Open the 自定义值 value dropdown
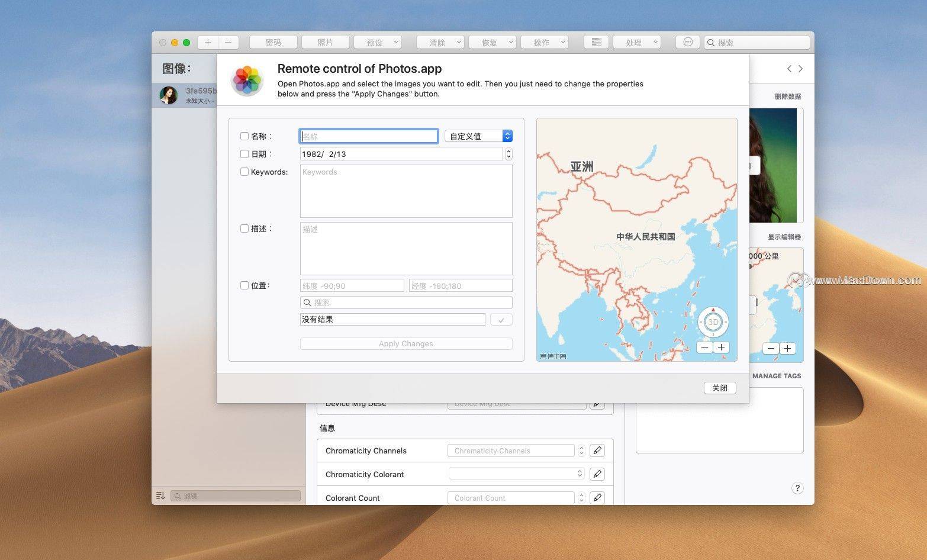 [477, 136]
